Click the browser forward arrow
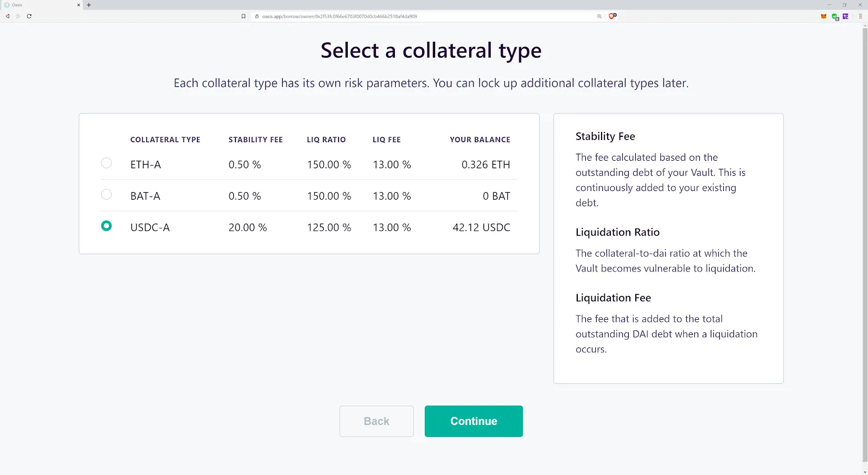Screen dimensions: 868x475 pos(18,16)
